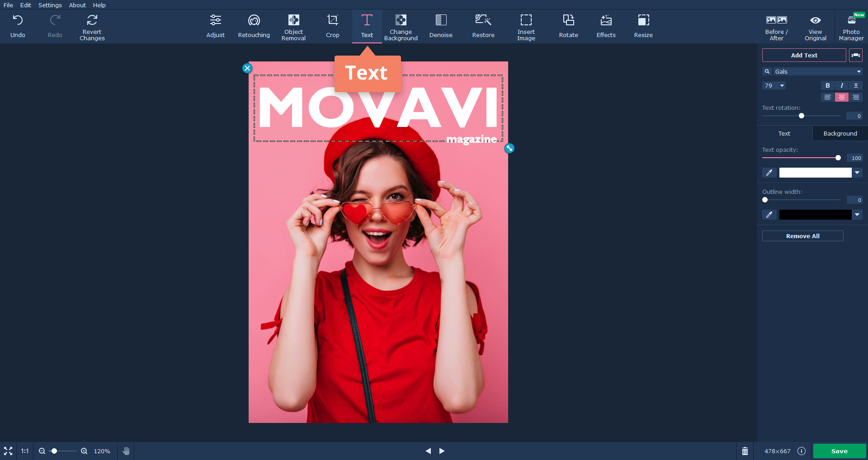Expand the text color dropdown arrow
This screenshot has height=460, width=868.
857,173
